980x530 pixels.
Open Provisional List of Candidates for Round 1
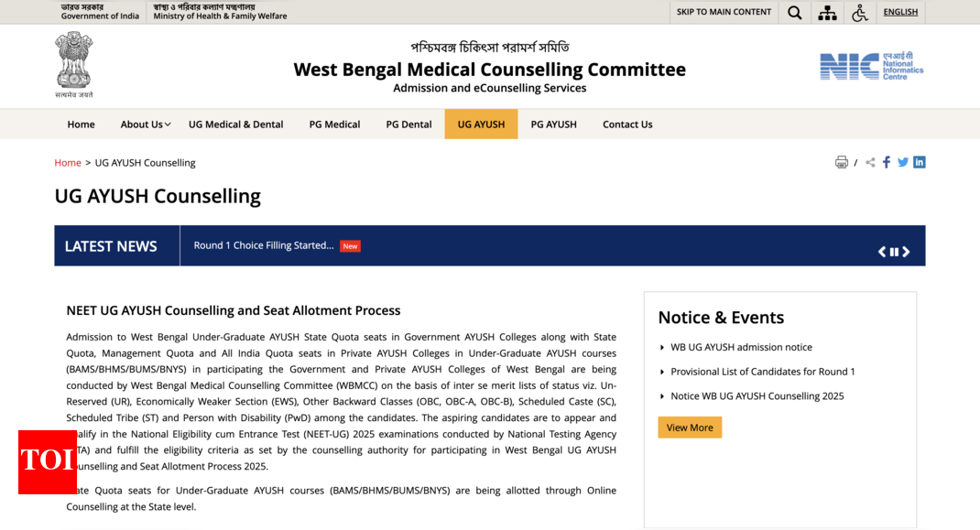[x=763, y=372]
